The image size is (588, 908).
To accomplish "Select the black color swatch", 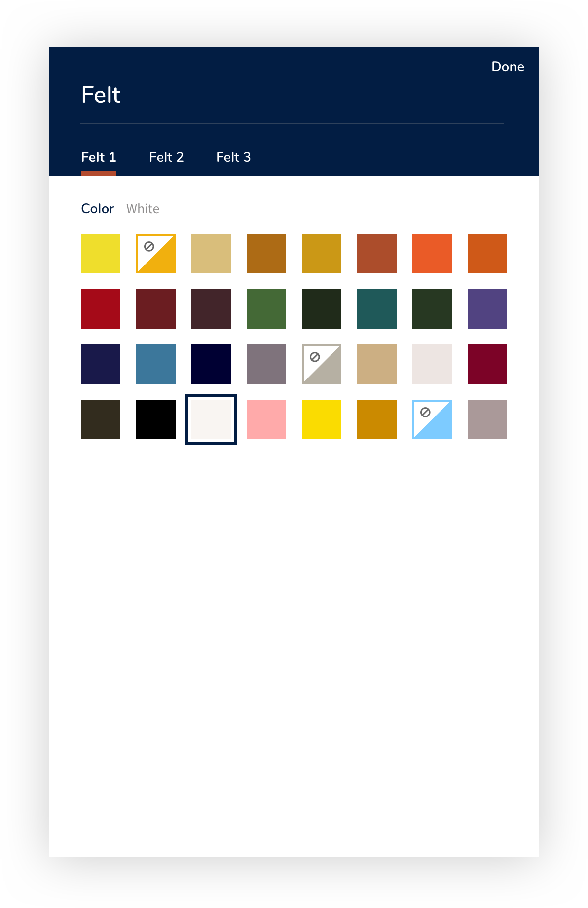I will click(x=156, y=419).
